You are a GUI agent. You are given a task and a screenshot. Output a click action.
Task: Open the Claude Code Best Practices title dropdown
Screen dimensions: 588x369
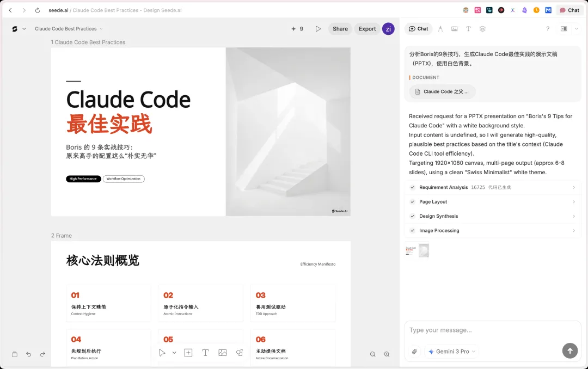click(x=69, y=29)
